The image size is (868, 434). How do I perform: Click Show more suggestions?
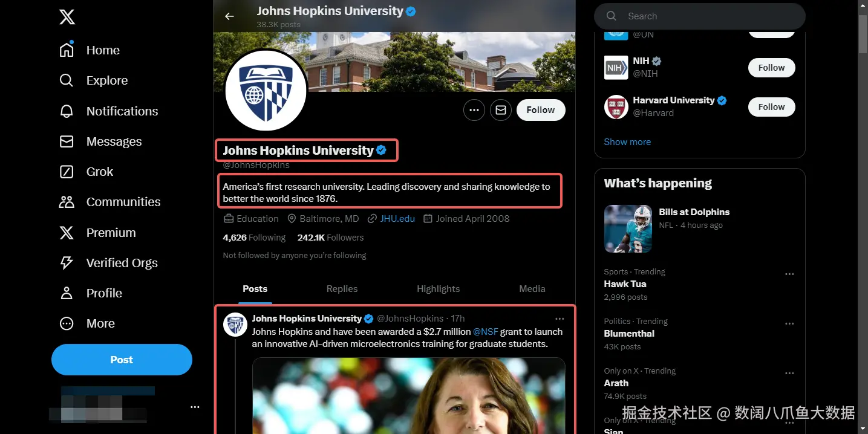(x=627, y=142)
